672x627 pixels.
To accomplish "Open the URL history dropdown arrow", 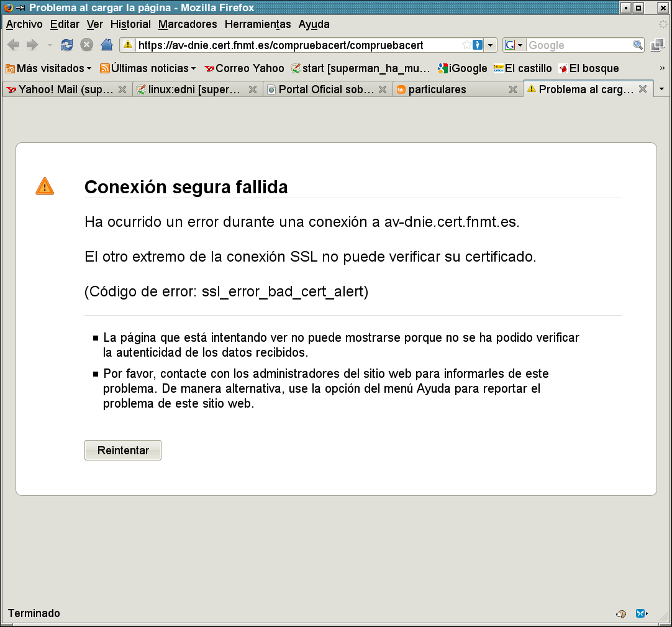I will point(491,45).
